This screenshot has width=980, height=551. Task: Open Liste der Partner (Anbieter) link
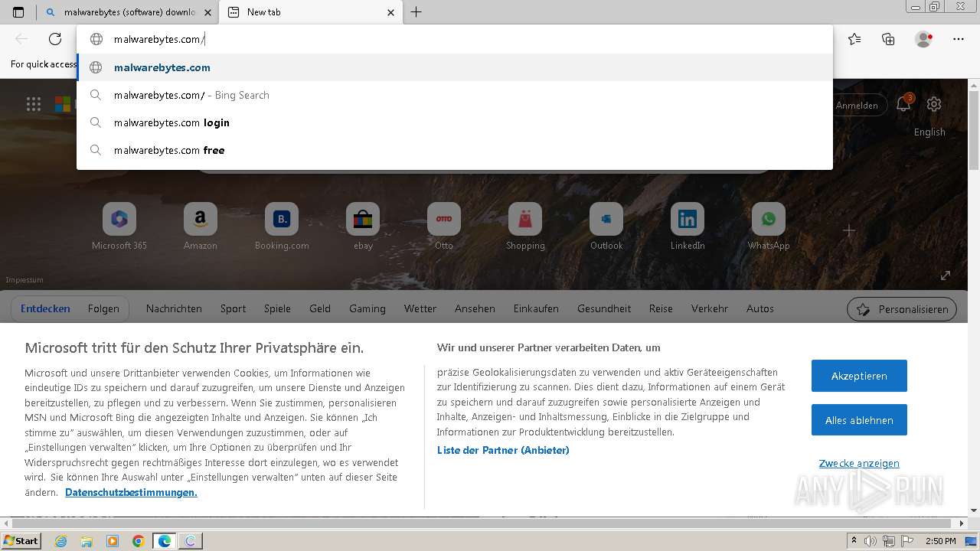(x=503, y=450)
